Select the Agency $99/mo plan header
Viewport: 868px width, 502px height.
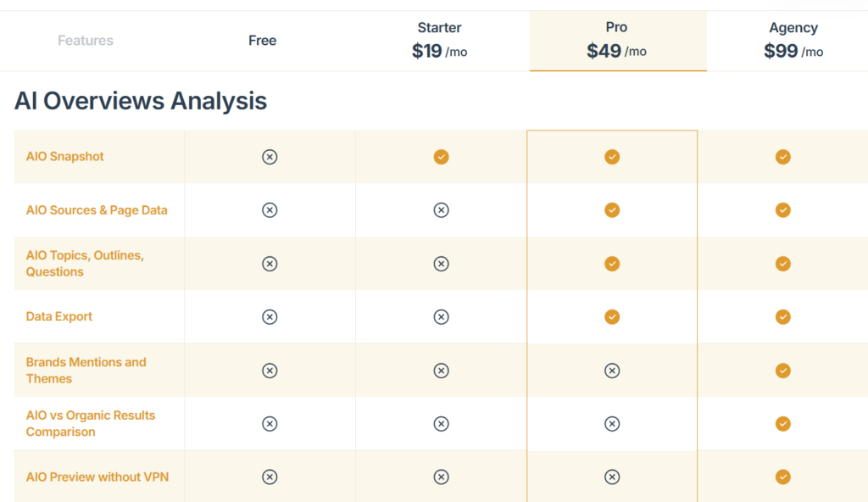[793, 41]
